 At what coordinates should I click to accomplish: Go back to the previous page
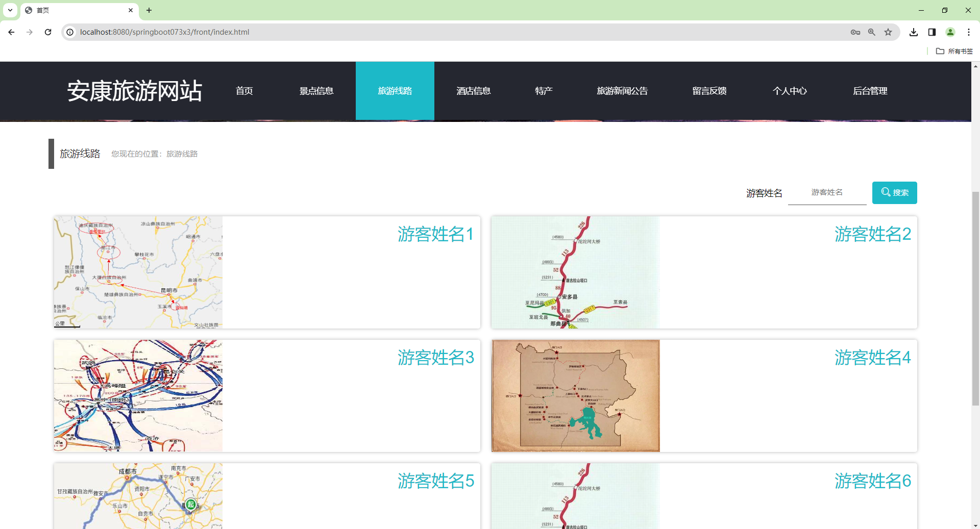[11, 32]
